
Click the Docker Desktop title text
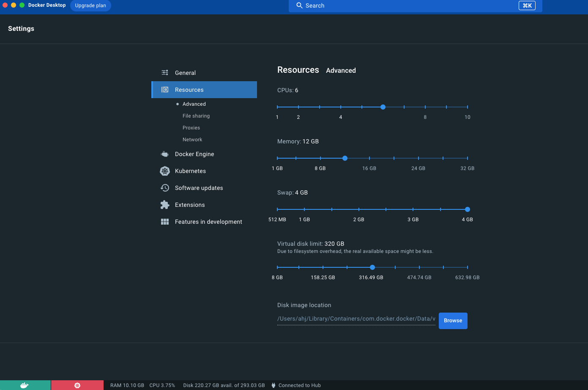tap(47, 5)
